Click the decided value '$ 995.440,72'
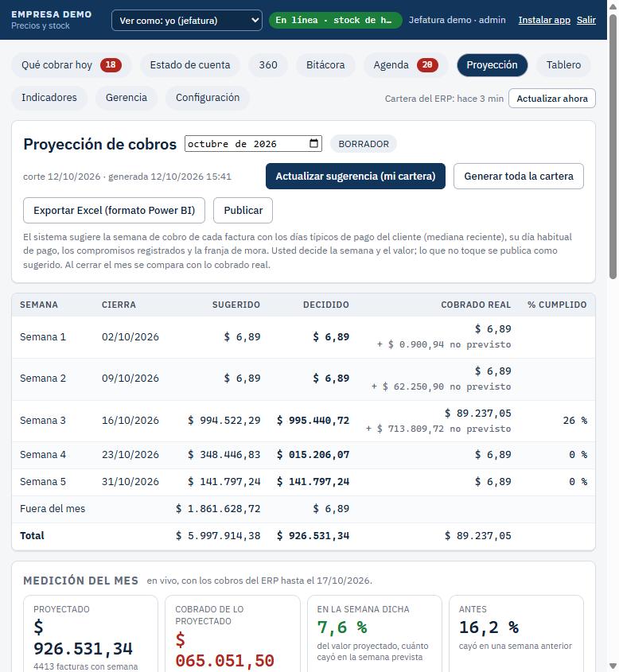619x672 pixels. pos(313,421)
